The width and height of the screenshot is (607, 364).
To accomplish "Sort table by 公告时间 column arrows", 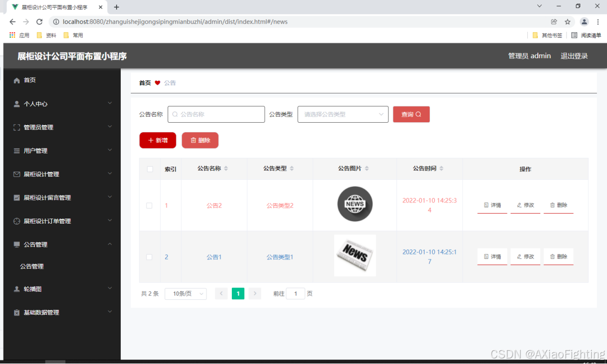I will (x=441, y=169).
